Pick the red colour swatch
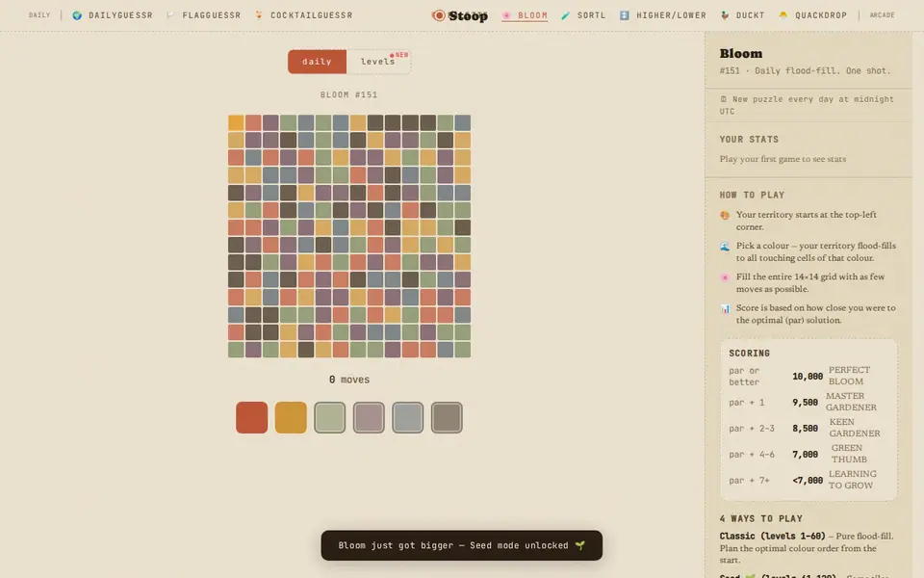Screen dimensions: 924x578 click(x=251, y=417)
